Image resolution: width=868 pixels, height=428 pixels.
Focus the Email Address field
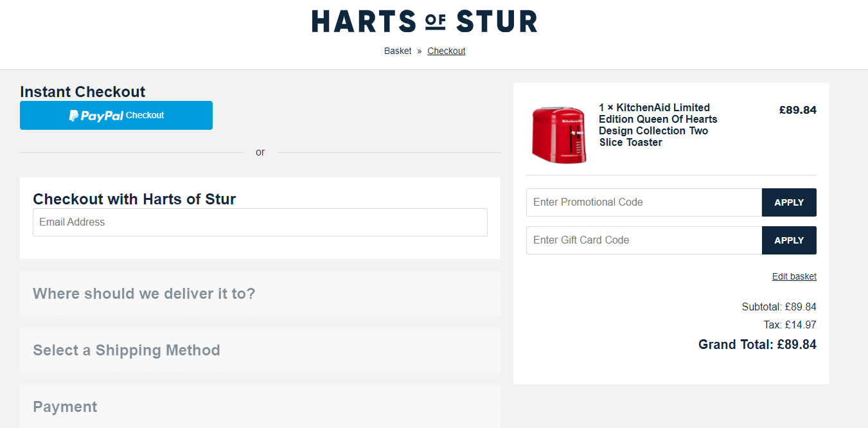click(260, 222)
